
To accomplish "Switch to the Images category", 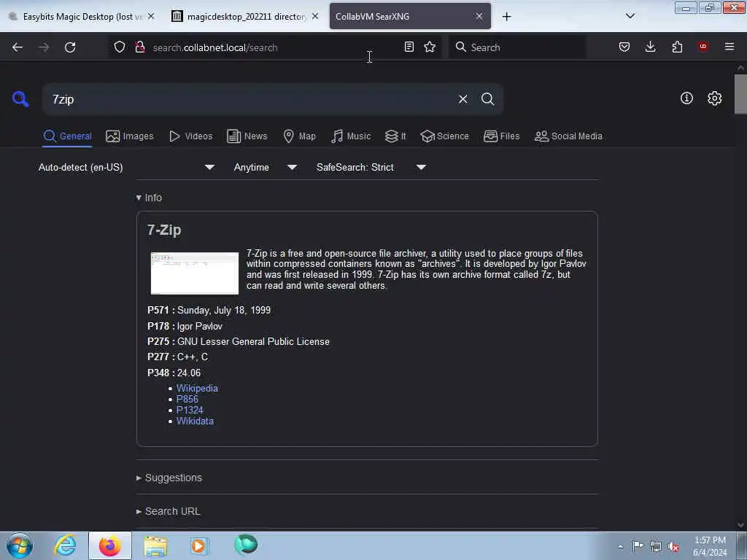I will 130,136.
